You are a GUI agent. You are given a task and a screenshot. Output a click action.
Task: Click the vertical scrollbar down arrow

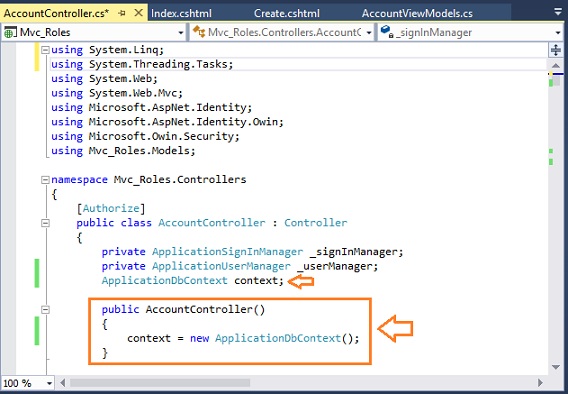(x=556, y=367)
